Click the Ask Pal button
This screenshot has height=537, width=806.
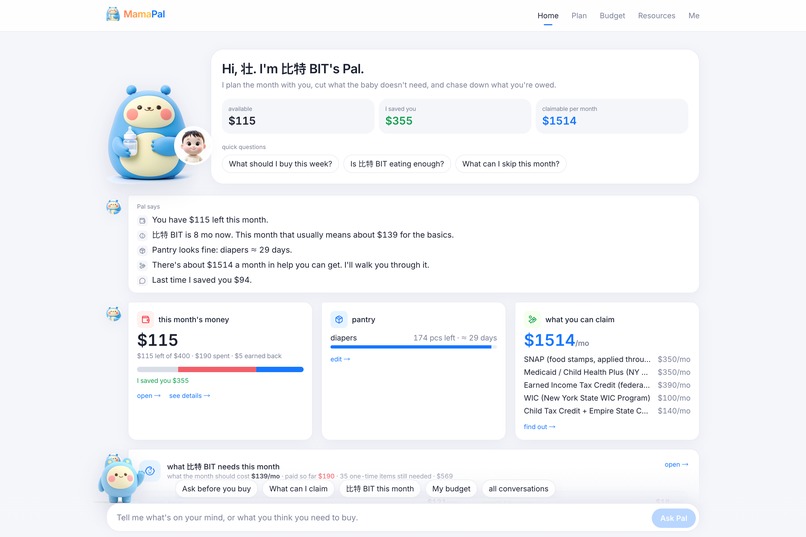pyautogui.click(x=673, y=518)
